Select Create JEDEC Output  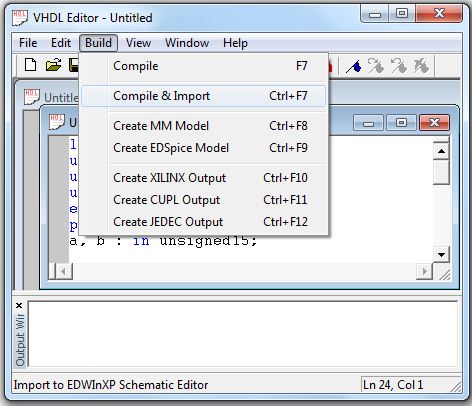click(203, 222)
